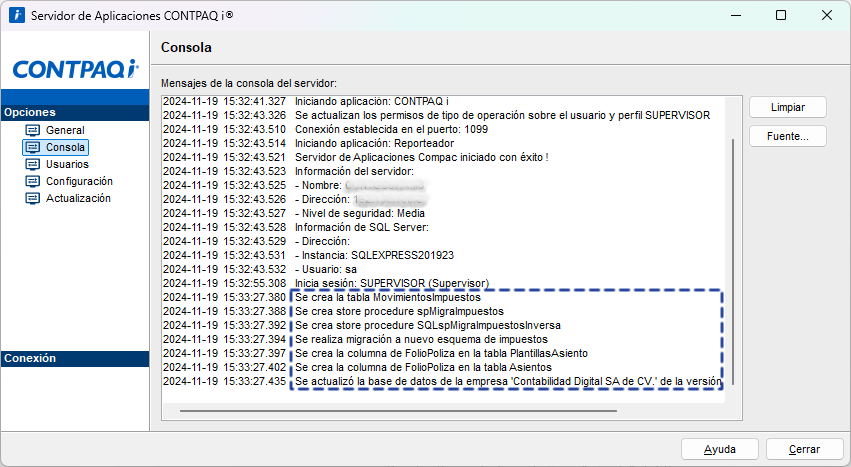
Task: Select the 'Conexión establecida en el puerto: 1099' line
Action: (x=391, y=129)
